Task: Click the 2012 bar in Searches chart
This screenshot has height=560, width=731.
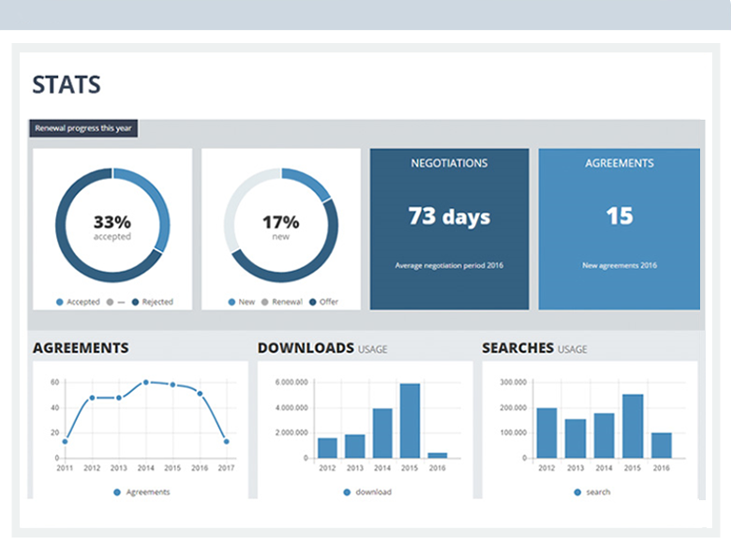Action: pos(547,433)
